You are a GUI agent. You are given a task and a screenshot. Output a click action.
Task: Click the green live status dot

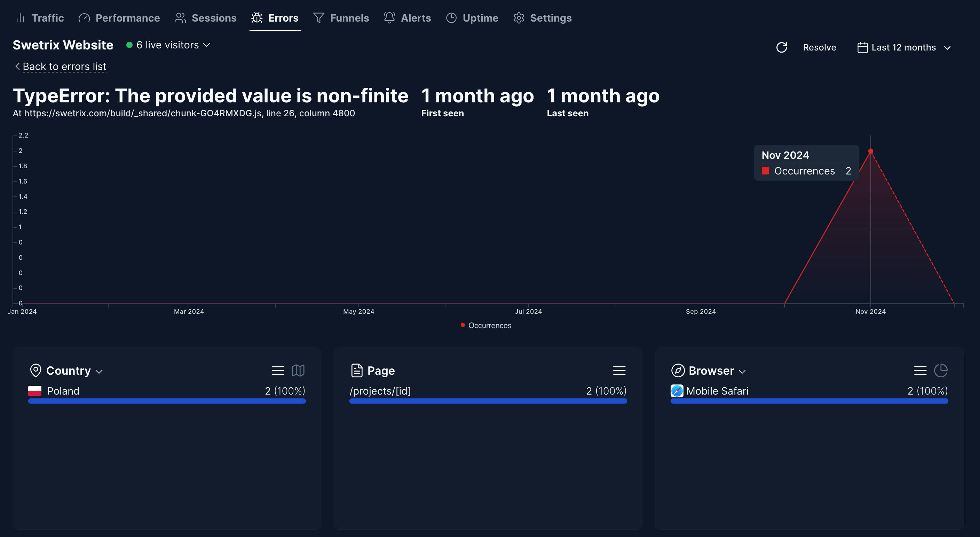[x=129, y=45]
